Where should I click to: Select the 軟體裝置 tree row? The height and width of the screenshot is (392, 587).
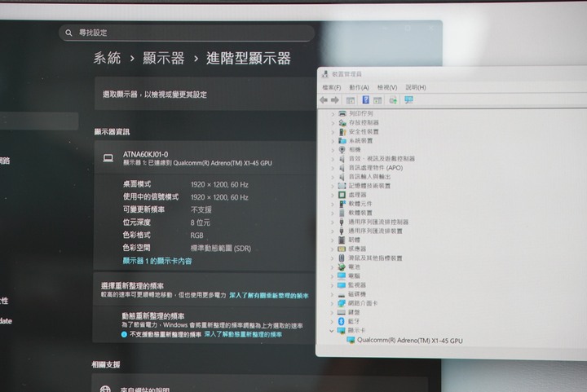(x=360, y=213)
